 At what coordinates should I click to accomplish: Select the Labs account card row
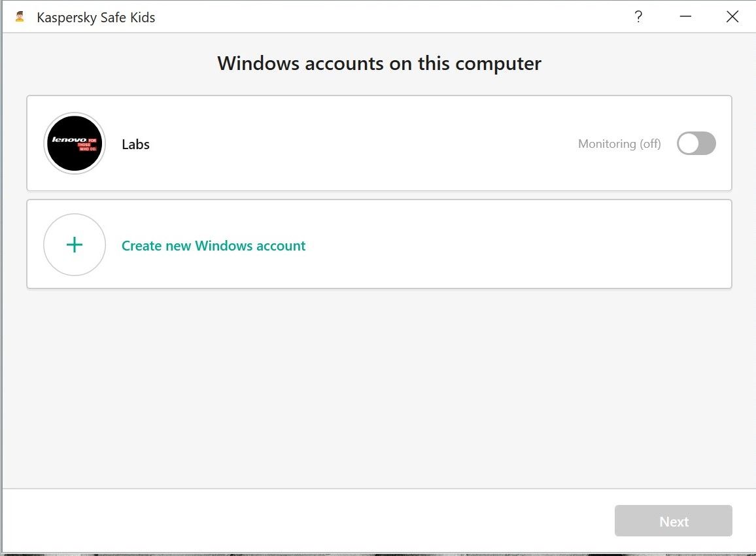(379, 143)
